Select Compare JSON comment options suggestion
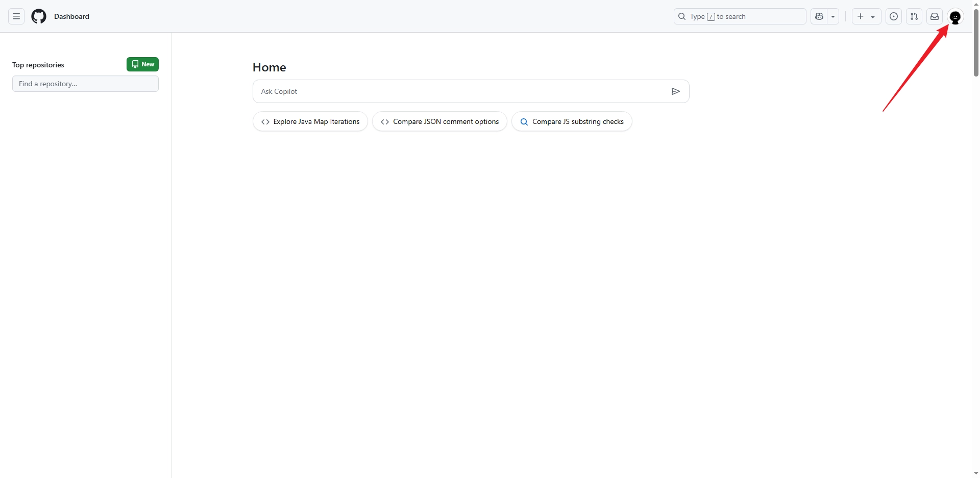This screenshot has width=980, height=478. [x=439, y=121]
